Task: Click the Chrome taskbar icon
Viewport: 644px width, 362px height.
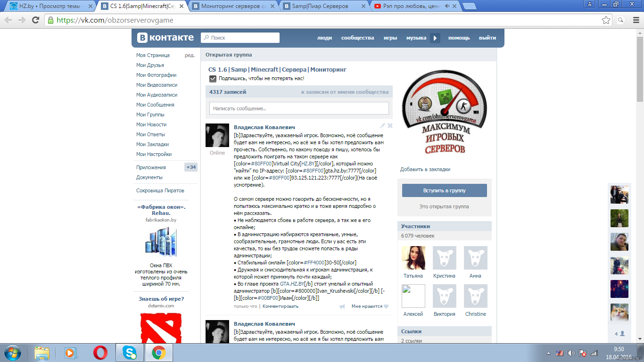Action: tap(158, 353)
